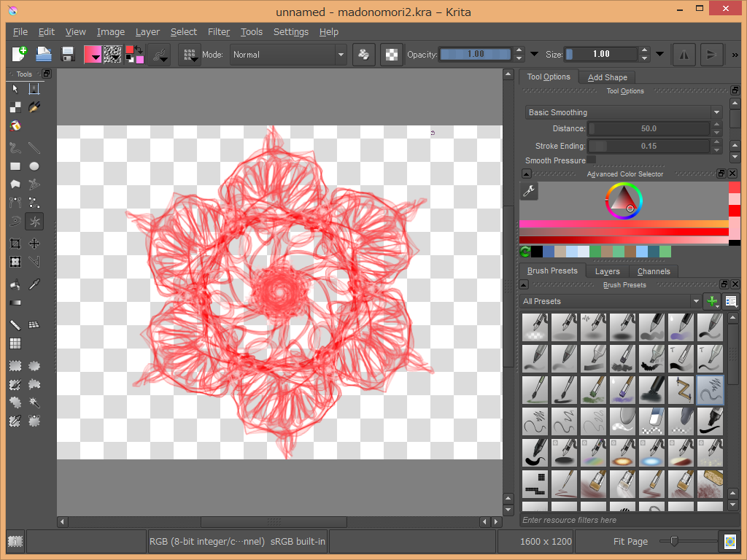This screenshot has width=747, height=560.
Task: Select the Color Picker eyedropper tool
Action: 34,284
